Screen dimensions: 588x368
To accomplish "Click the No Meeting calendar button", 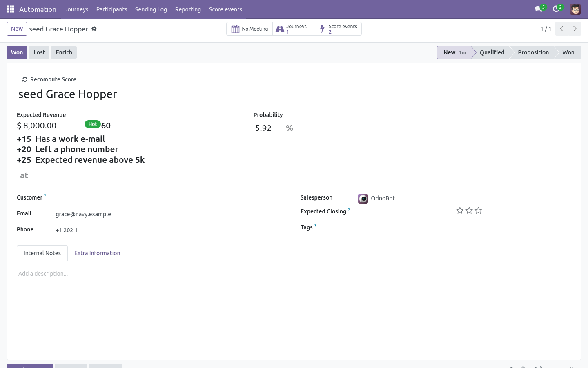I will tap(249, 29).
